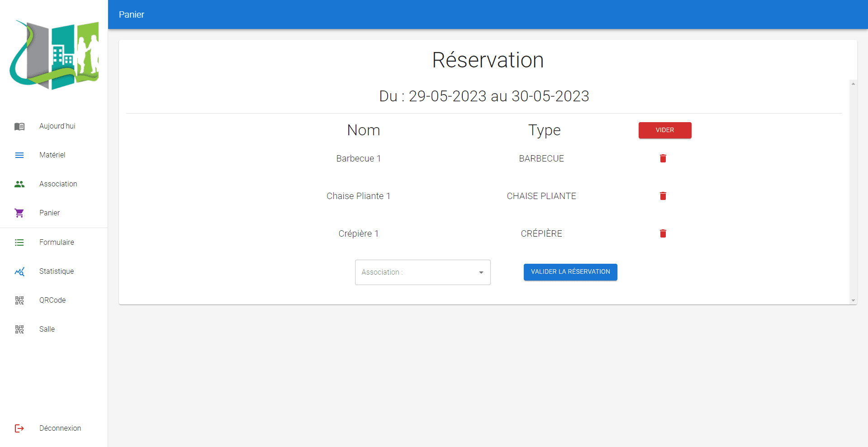Click the logout icon beside Déconnexion
The height and width of the screenshot is (447, 868).
pyautogui.click(x=19, y=428)
